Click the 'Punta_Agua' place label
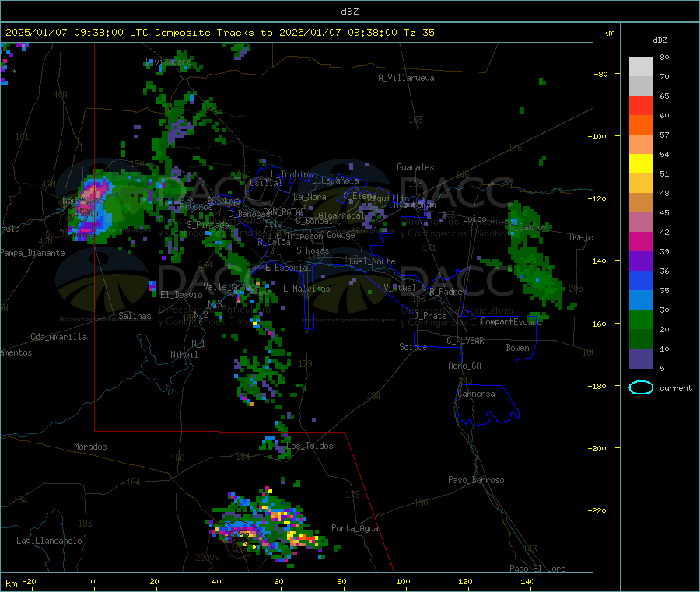700x592 pixels. (x=355, y=528)
